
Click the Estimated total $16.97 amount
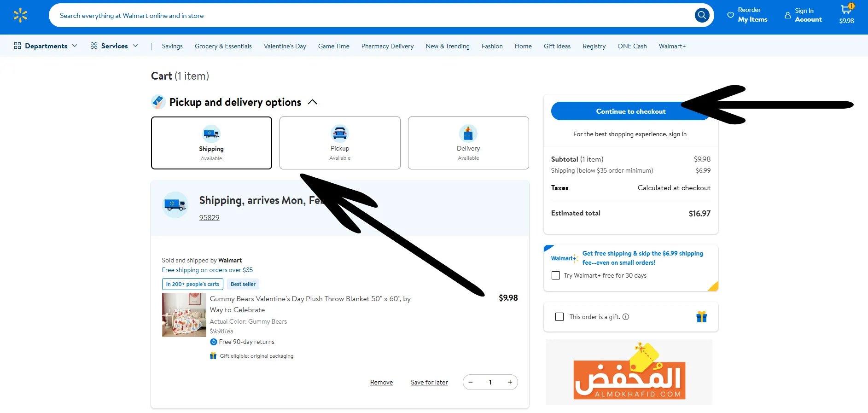click(699, 213)
